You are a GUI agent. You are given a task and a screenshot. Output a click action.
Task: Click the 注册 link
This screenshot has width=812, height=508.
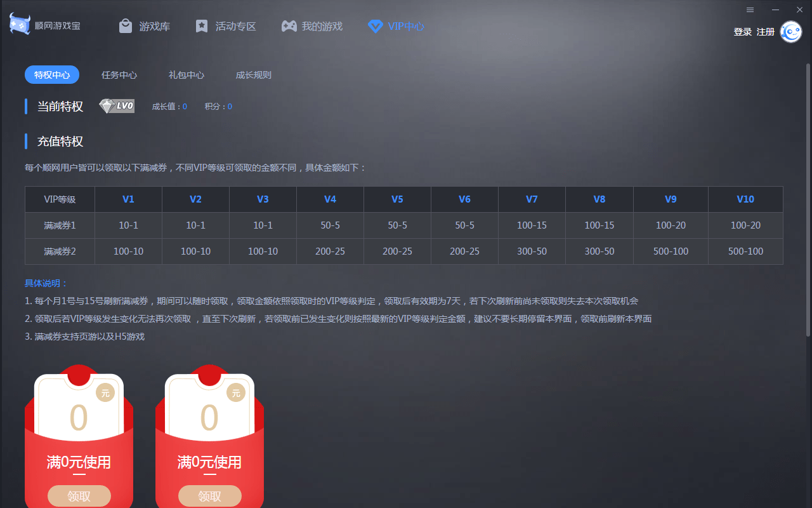(x=766, y=31)
